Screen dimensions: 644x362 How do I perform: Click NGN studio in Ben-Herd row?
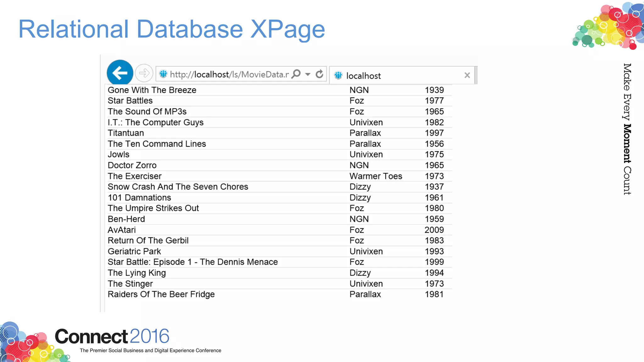(359, 219)
